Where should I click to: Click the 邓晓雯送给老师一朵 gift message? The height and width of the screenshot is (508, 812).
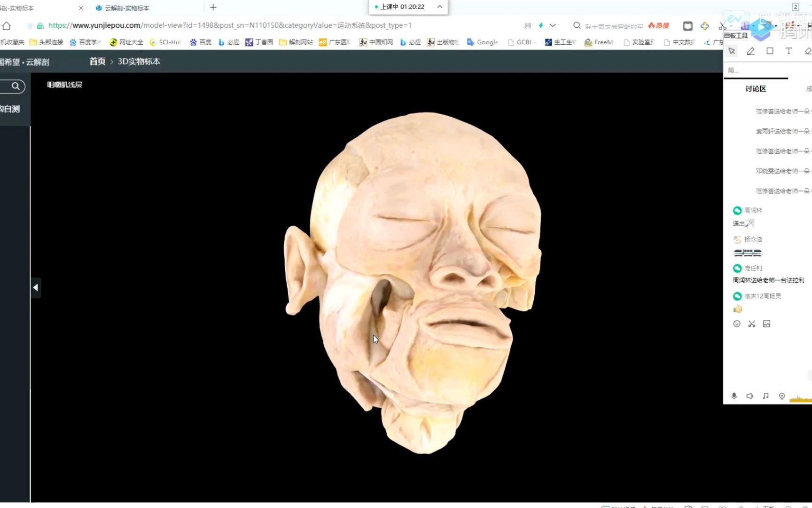coord(783,171)
